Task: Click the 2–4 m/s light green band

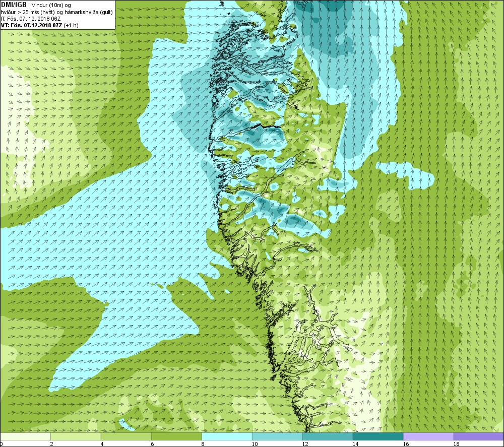Action: (76, 436)
